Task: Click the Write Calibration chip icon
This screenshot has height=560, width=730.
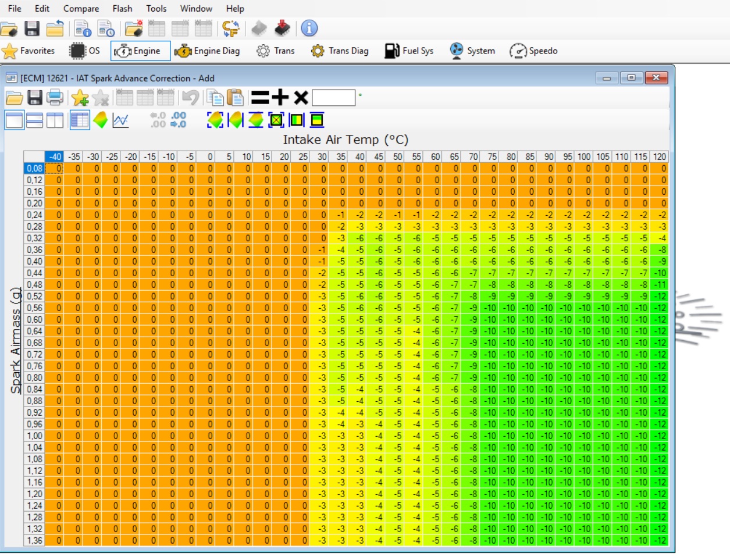Action: point(282,28)
